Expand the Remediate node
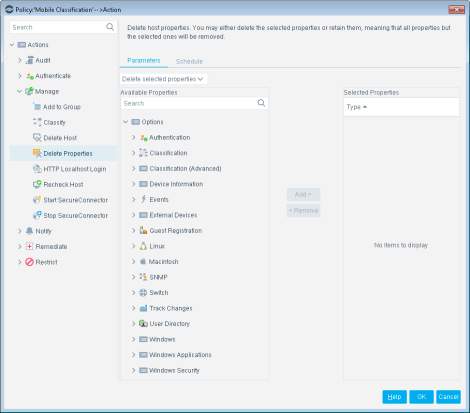The image size is (470, 413). tap(20, 246)
